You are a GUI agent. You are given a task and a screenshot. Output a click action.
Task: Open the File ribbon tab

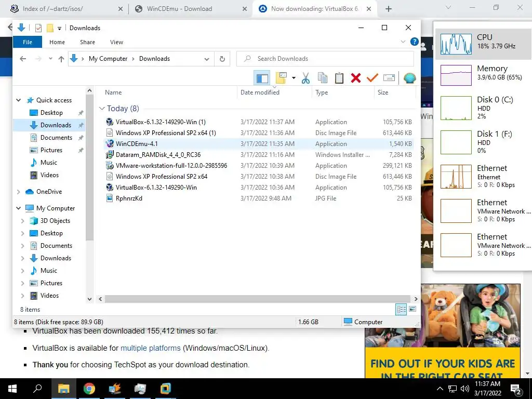(28, 42)
